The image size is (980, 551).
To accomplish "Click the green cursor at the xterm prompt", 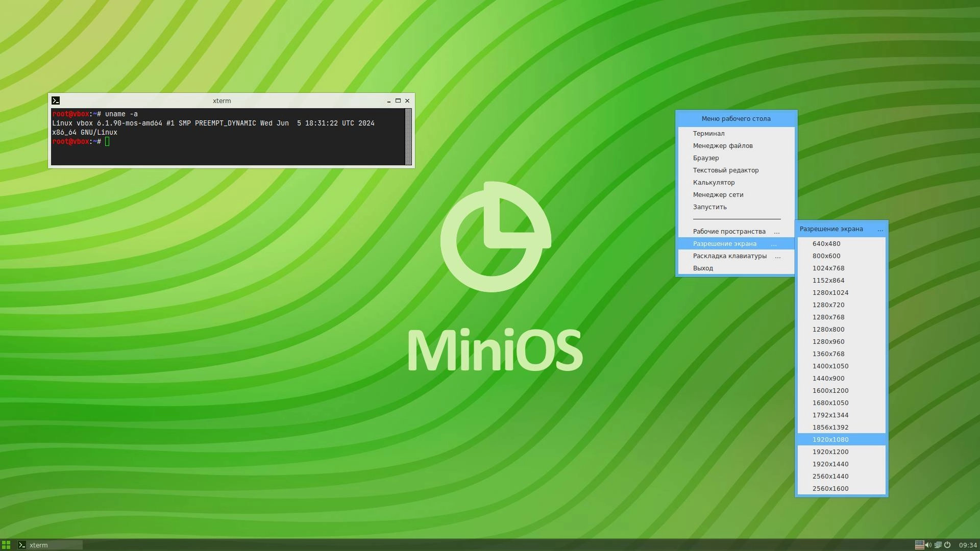I will (107, 141).
